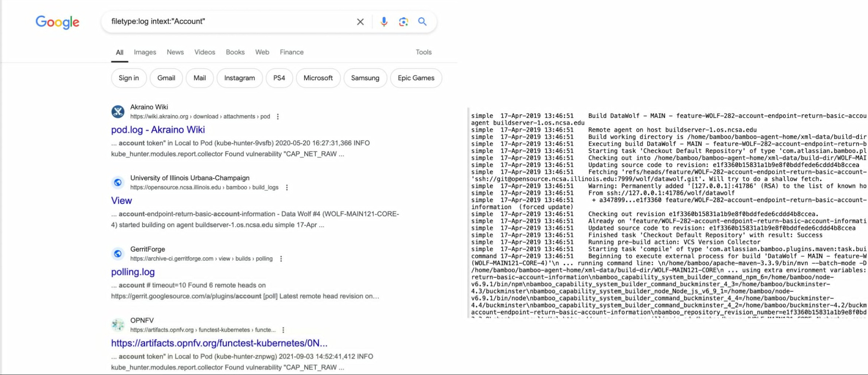This screenshot has width=868, height=375.
Task: Open pod.log - Akraino Wiki result
Action: pyautogui.click(x=158, y=130)
